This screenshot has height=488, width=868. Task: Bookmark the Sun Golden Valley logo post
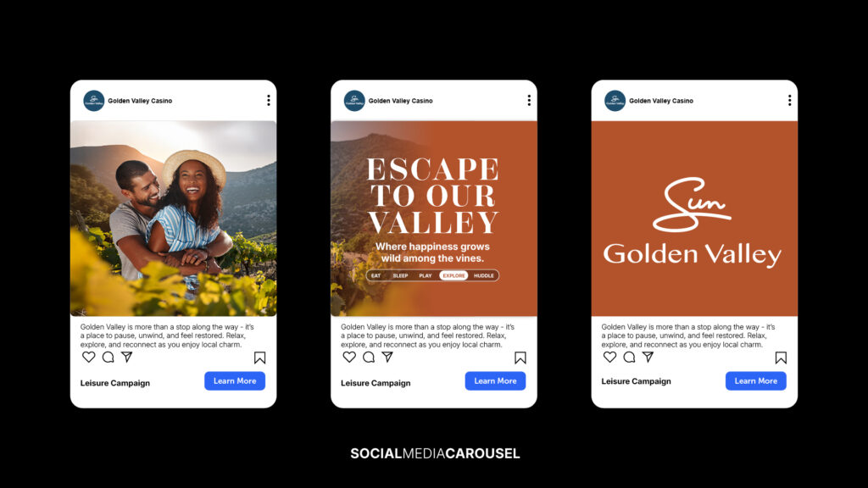coord(781,358)
